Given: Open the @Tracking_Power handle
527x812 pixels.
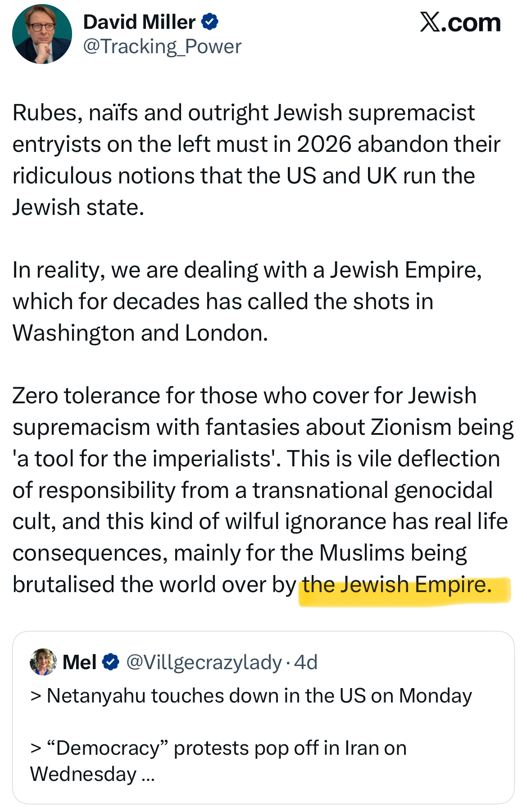Looking at the screenshot, I should click(162, 46).
